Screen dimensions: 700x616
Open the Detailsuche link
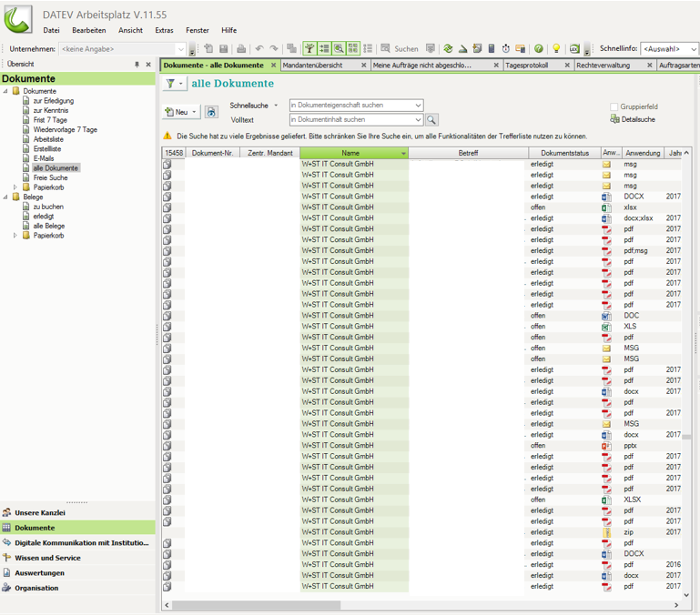(x=633, y=119)
